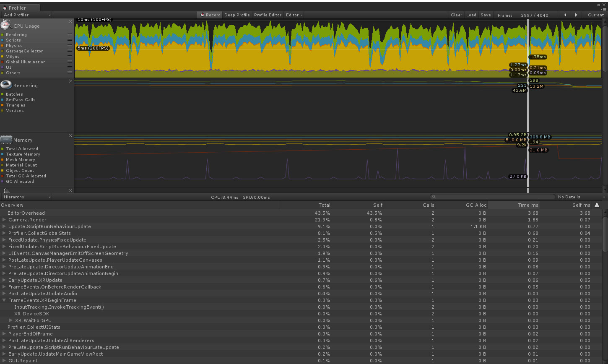Collapse the FrameEvents.XRBeginFrame row
Screen dimensions: 608x364
(4, 300)
